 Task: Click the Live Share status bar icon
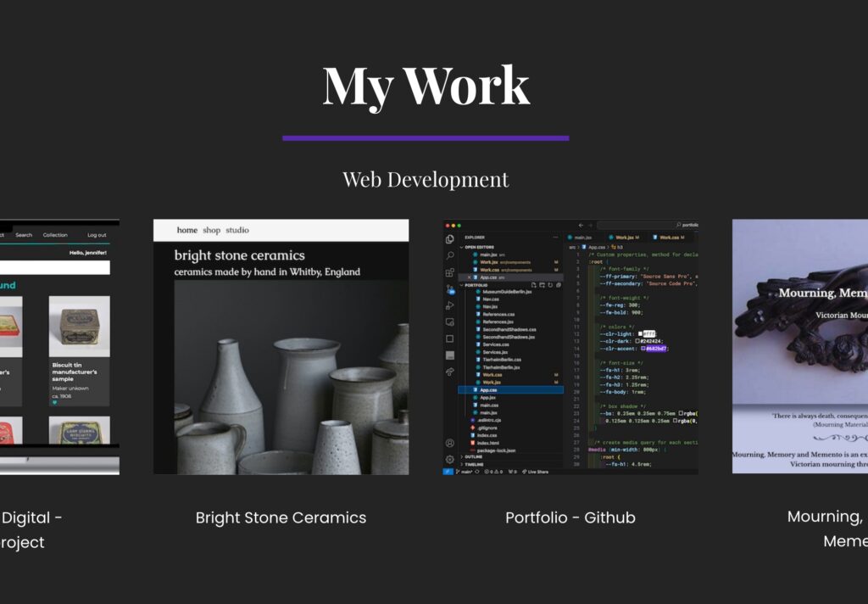[x=536, y=472]
